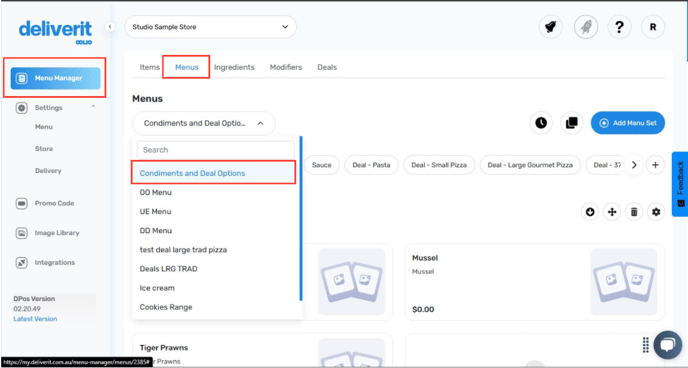688x368 pixels.
Task: Select Deal - Large Gourmet Pizza chip
Action: [530, 165]
